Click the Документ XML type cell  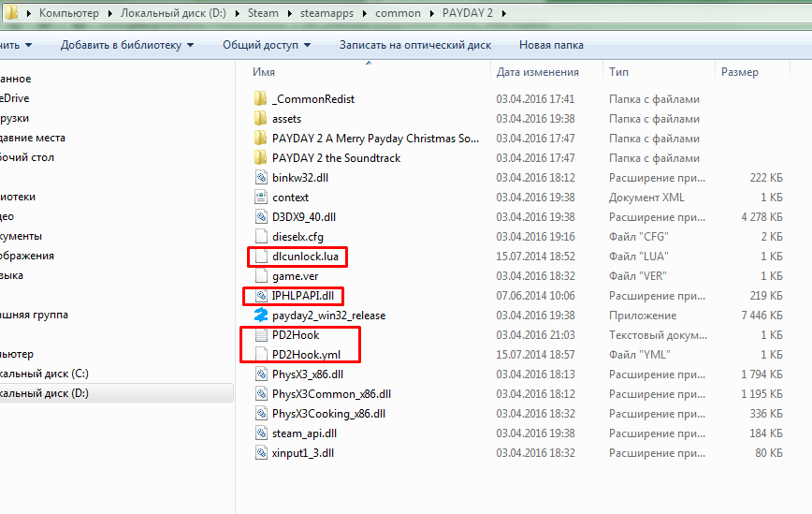646,198
